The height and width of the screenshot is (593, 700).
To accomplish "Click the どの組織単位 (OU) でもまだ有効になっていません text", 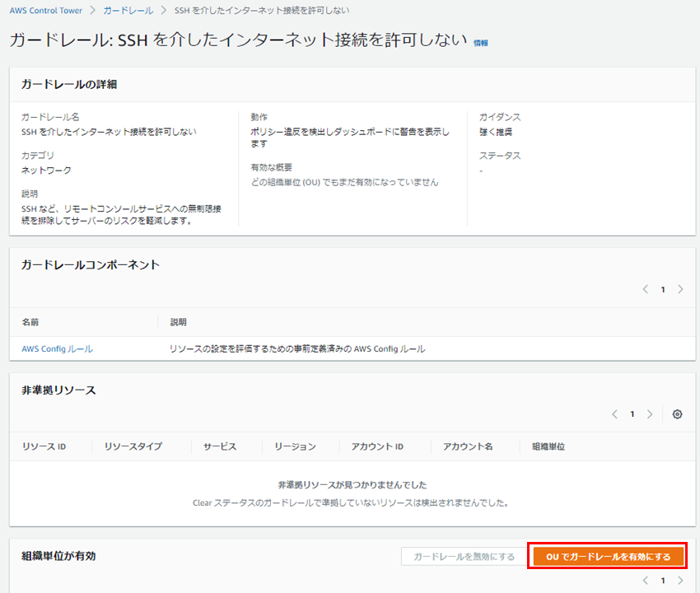I will point(344,182).
